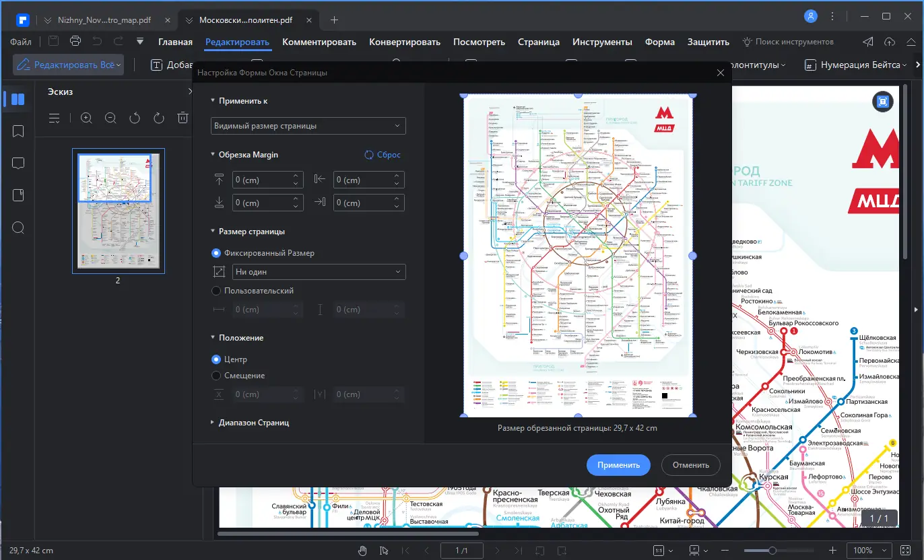Open the fixed size Ни один dropdown

point(319,272)
